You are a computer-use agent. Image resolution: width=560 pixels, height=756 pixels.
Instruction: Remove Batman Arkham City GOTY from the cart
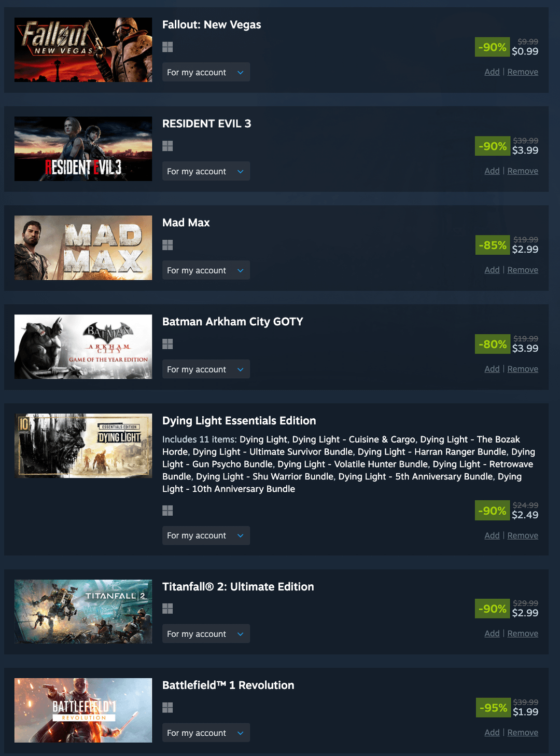[523, 369]
